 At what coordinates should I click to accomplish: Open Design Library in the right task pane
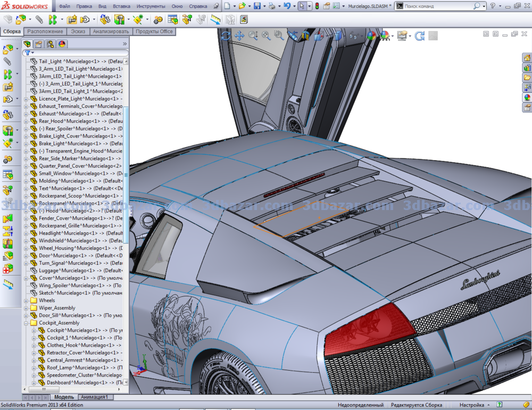coord(527,68)
